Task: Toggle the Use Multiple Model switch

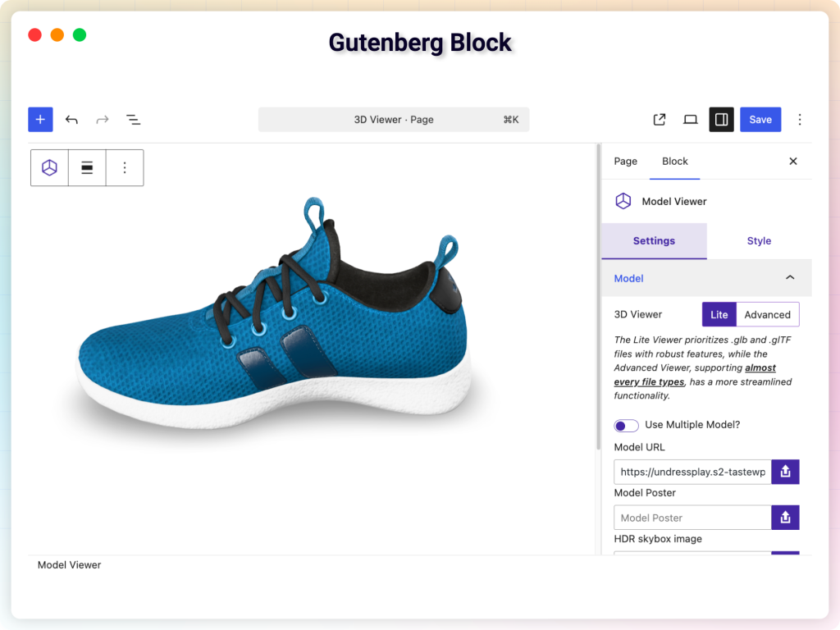Action: 626,425
